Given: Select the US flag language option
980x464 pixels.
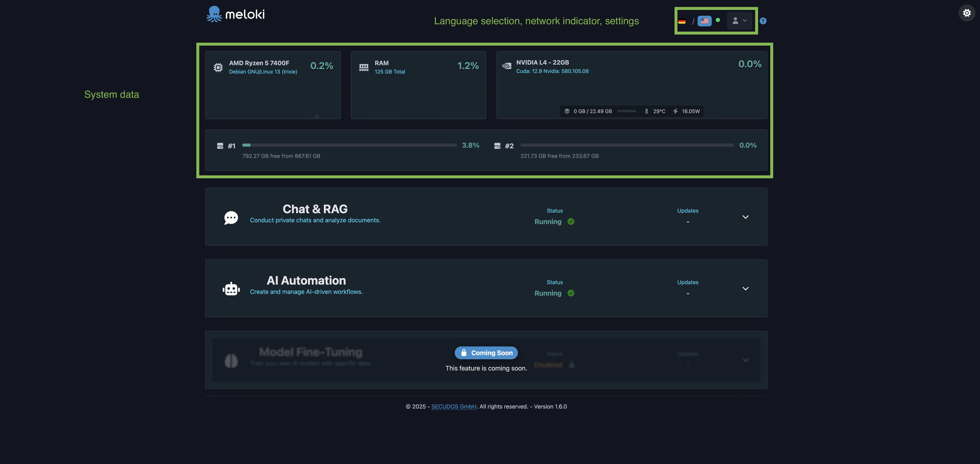Looking at the screenshot, I should tap(705, 21).
